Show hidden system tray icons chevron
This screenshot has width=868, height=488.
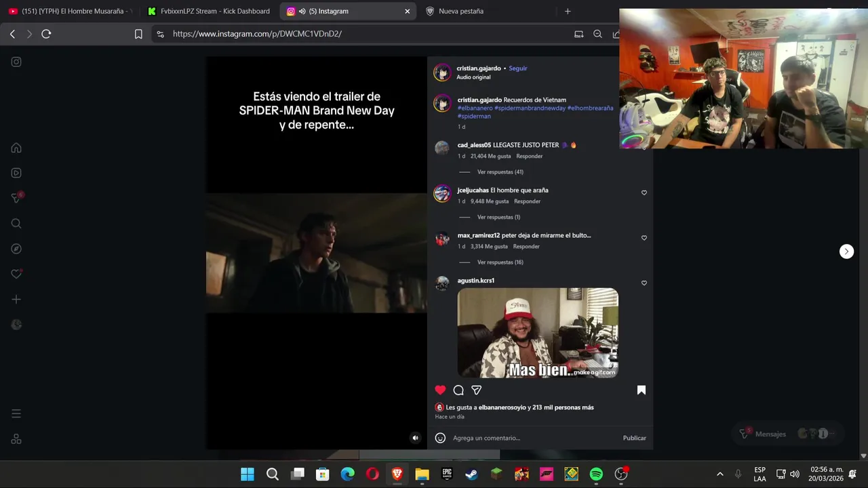point(719,474)
